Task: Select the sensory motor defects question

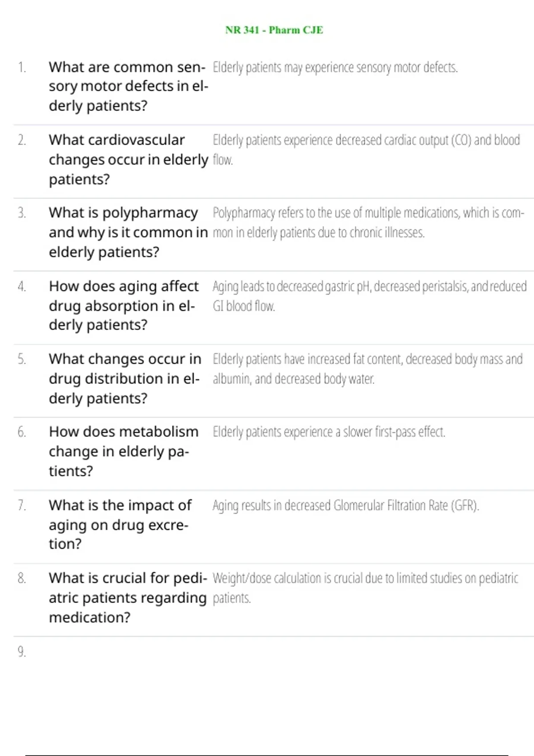Action: point(128,86)
